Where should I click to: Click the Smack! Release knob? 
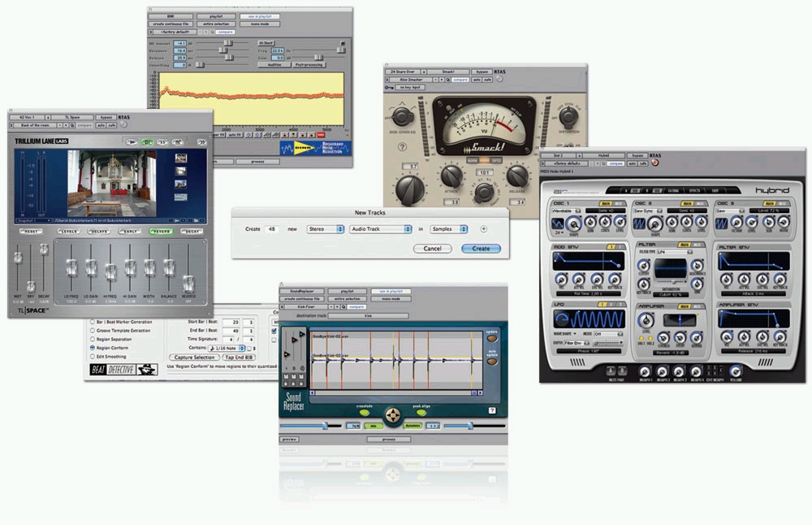coord(516,176)
